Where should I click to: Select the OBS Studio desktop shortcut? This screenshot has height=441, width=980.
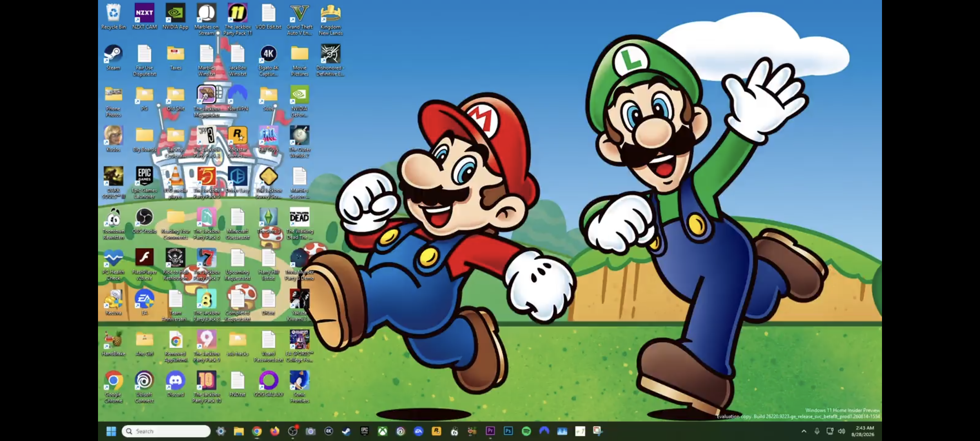click(x=145, y=220)
